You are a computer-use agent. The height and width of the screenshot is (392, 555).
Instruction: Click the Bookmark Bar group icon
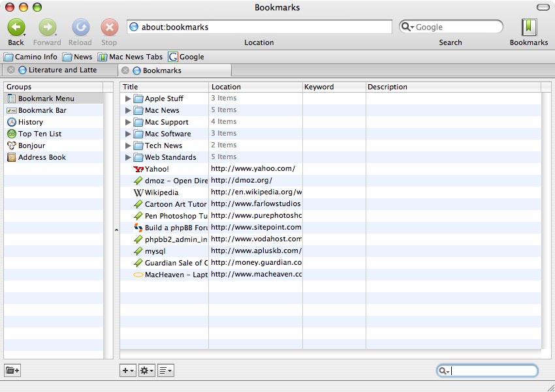[x=12, y=110]
